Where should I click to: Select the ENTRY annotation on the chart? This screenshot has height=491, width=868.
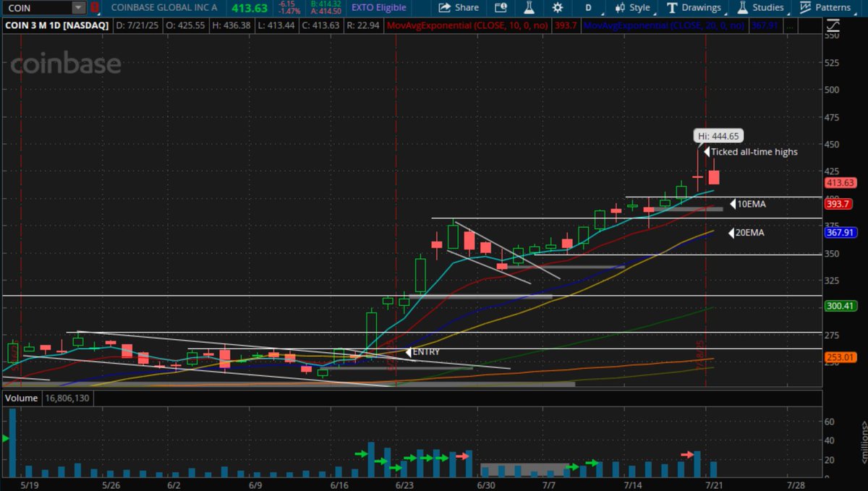[x=425, y=352]
